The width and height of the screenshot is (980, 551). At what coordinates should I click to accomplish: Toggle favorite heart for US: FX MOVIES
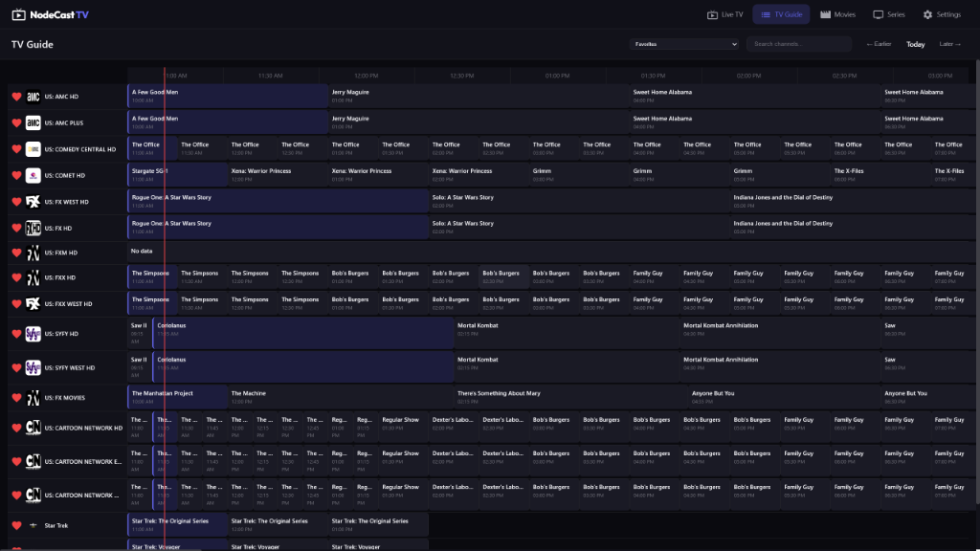[17, 398]
